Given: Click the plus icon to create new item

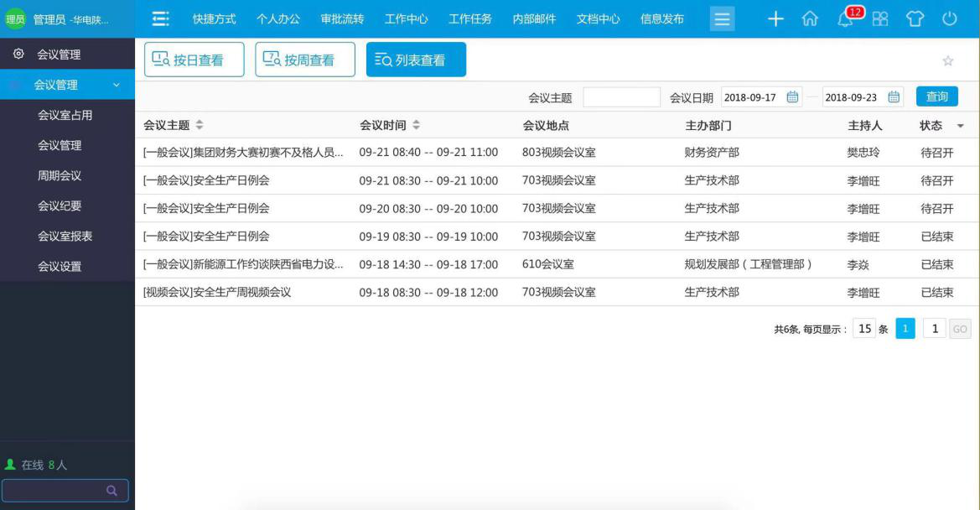Looking at the screenshot, I should tap(775, 18).
